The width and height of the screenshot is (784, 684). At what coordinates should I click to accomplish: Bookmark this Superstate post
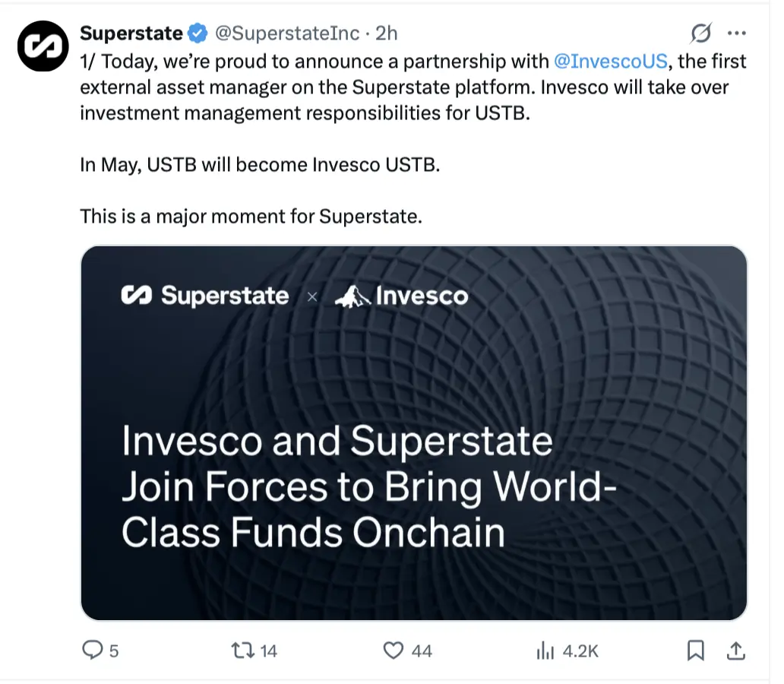(x=695, y=651)
